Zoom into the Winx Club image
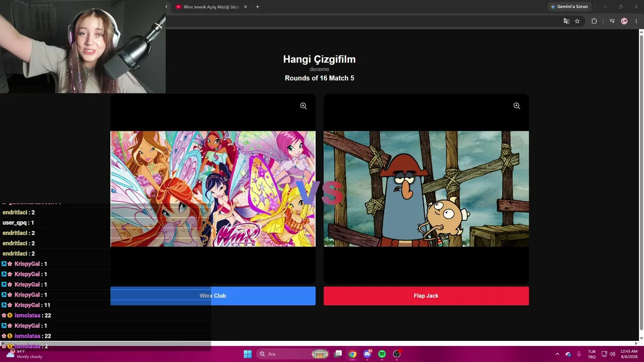The width and height of the screenshot is (644, 362). (x=303, y=106)
